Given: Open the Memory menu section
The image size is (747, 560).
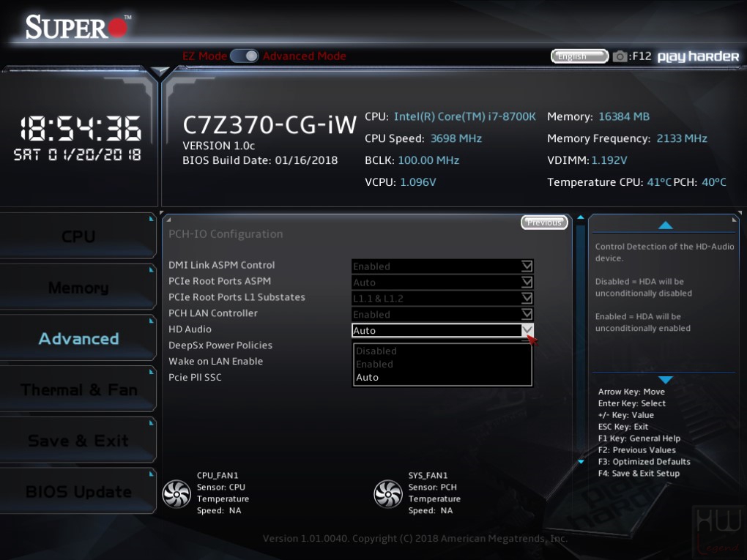Looking at the screenshot, I should tap(78, 288).
